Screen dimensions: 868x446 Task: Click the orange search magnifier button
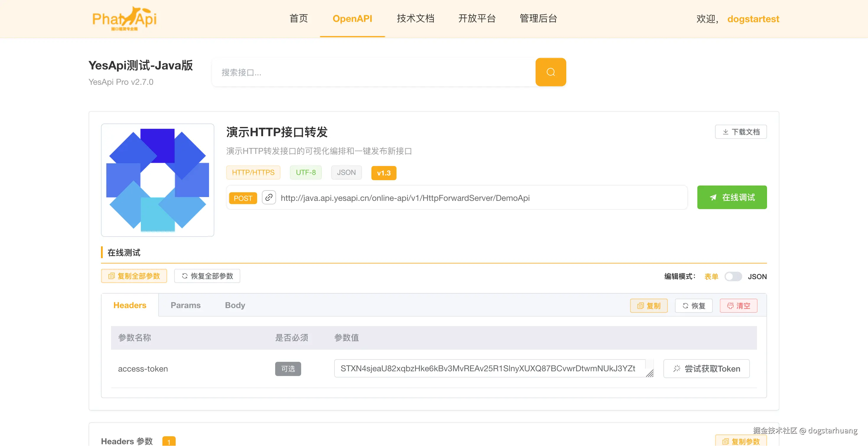(550, 72)
